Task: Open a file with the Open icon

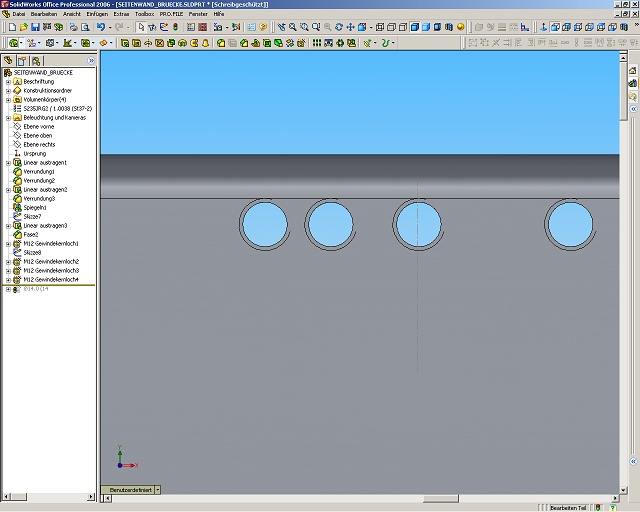Action: point(24,27)
